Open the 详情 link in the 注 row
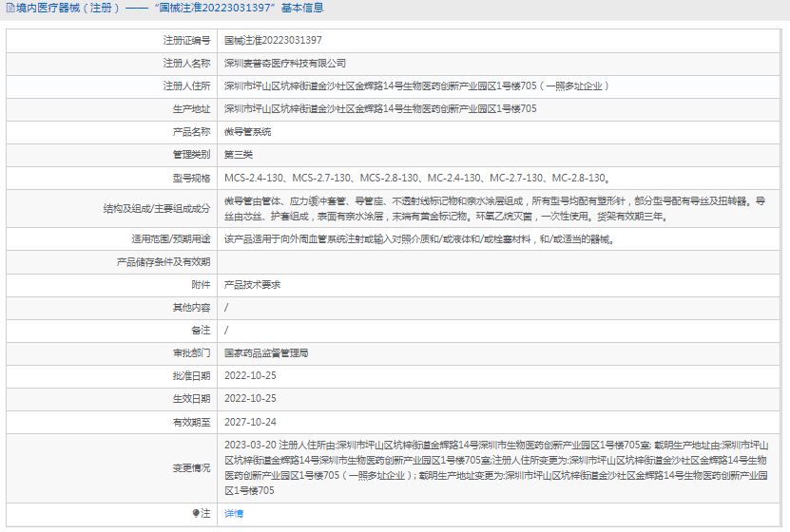Screen dimensions: 790x532 click(234, 513)
